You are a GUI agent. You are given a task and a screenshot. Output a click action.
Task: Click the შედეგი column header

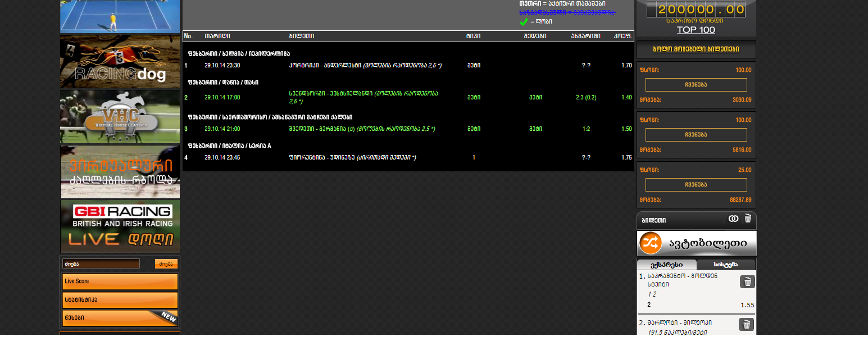point(535,36)
